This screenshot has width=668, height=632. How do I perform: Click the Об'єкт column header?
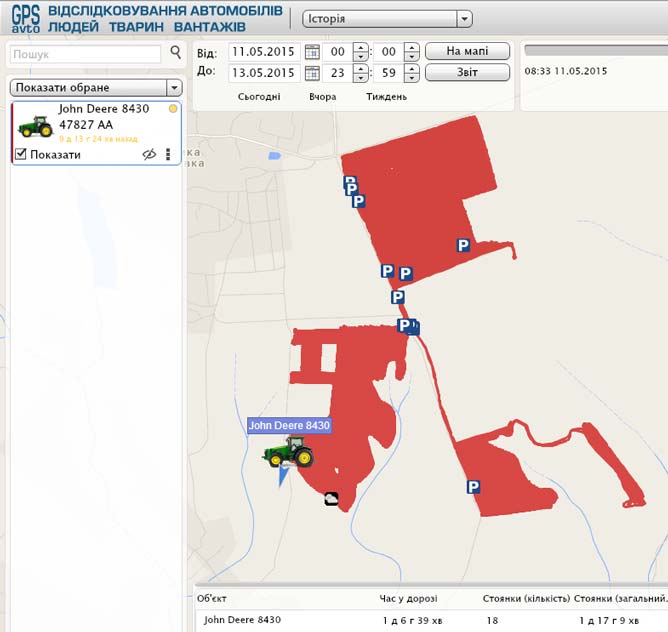point(212,598)
